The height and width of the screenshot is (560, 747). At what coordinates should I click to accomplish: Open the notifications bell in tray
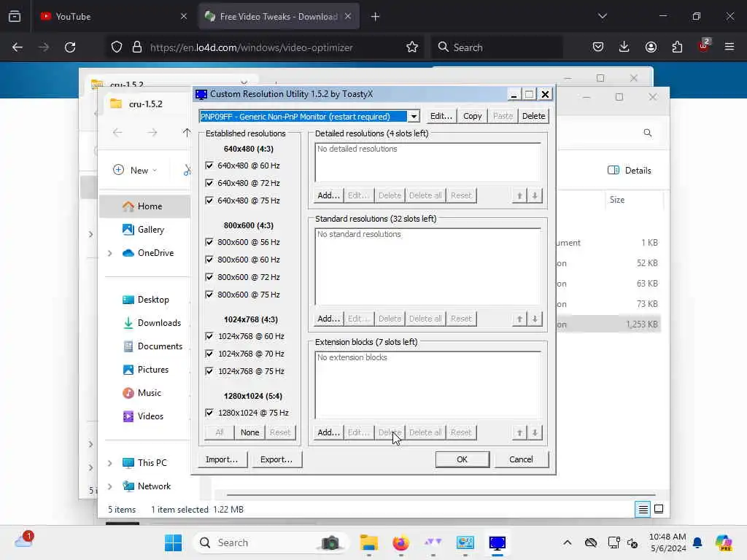coord(697,542)
